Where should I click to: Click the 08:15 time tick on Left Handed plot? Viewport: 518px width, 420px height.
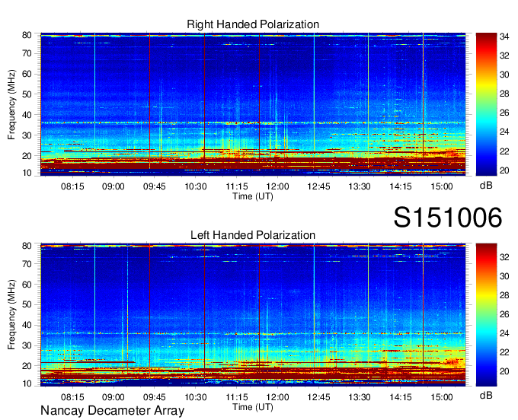coord(72,397)
